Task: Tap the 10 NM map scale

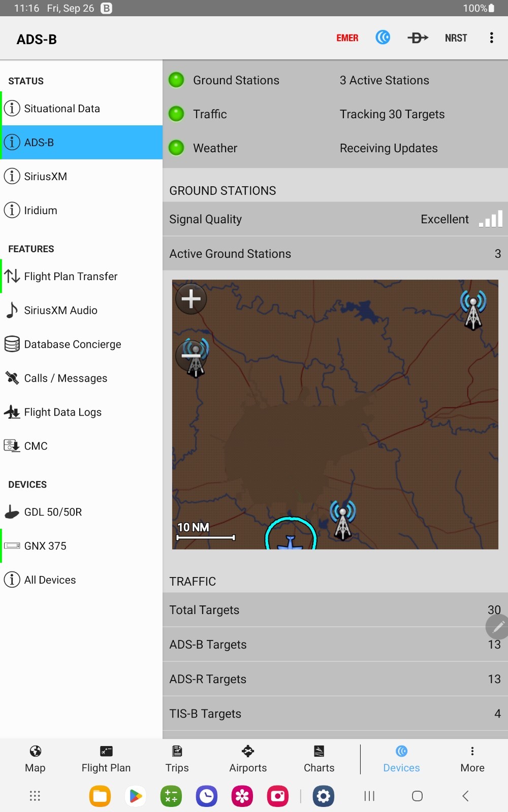Action: tap(205, 531)
